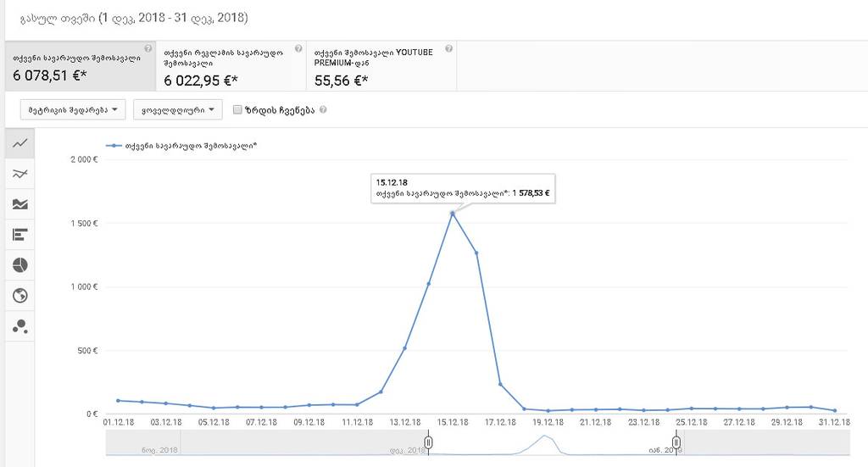Open the daily interval dropdown

[x=178, y=109]
